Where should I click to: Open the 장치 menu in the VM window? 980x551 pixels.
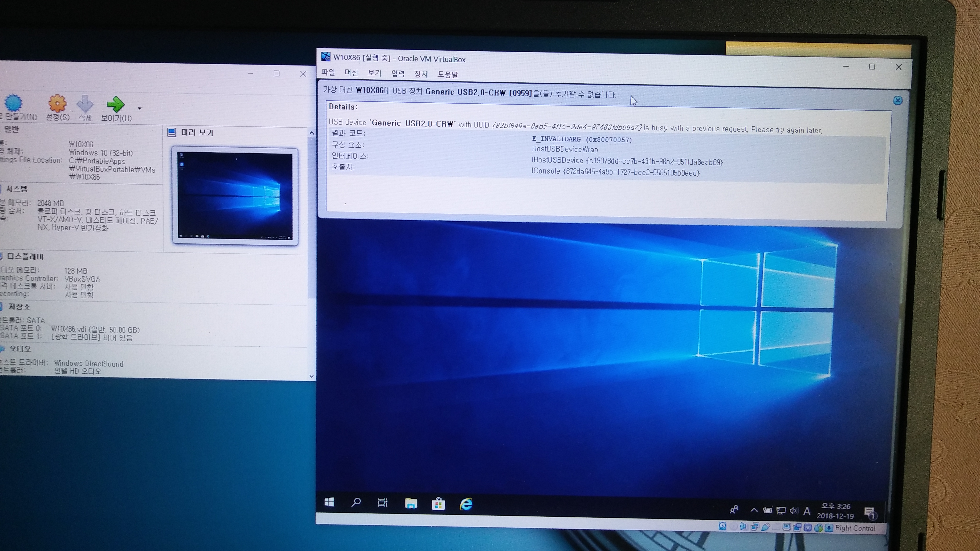[x=421, y=74]
